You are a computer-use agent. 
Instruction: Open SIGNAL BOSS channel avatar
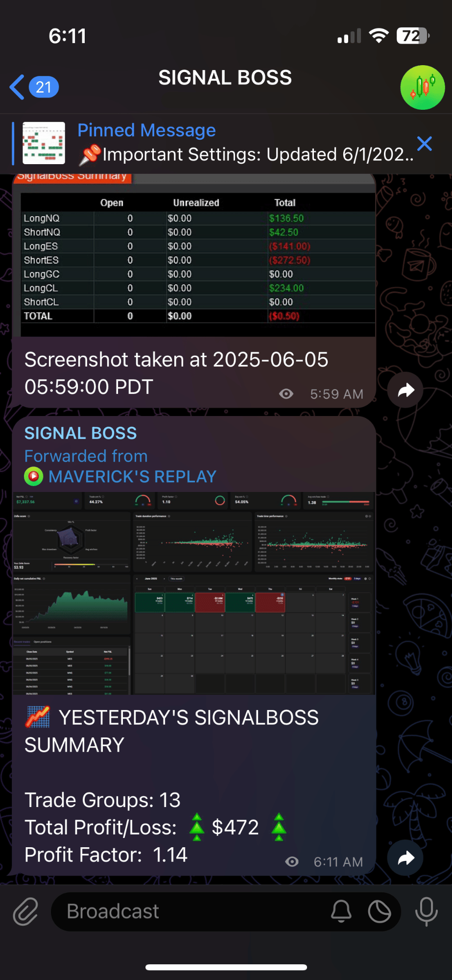point(423,87)
